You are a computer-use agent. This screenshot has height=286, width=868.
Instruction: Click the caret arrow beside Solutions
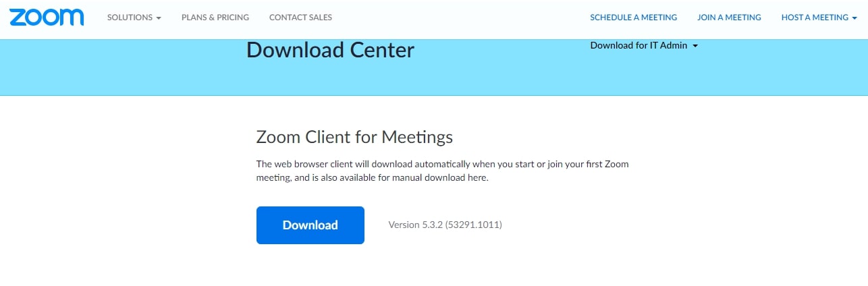pos(159,18)
